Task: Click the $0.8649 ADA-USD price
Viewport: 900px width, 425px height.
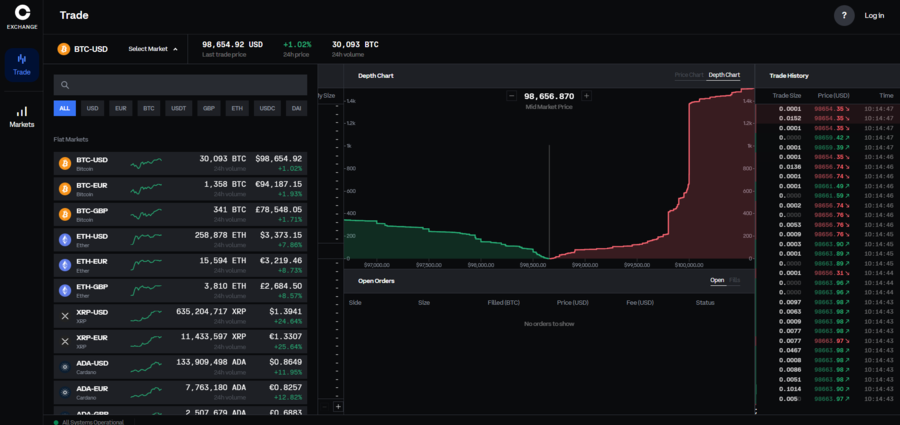Action: (285, 362)
